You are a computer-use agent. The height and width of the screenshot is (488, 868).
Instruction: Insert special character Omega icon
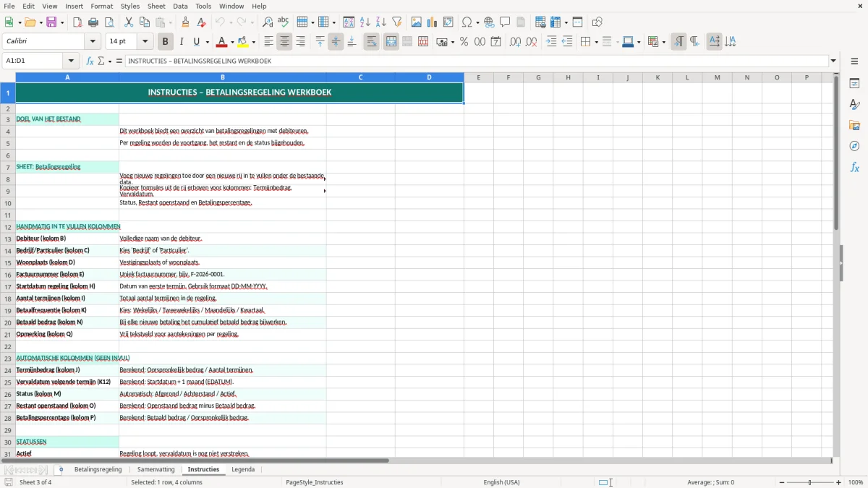pos(467,22)
